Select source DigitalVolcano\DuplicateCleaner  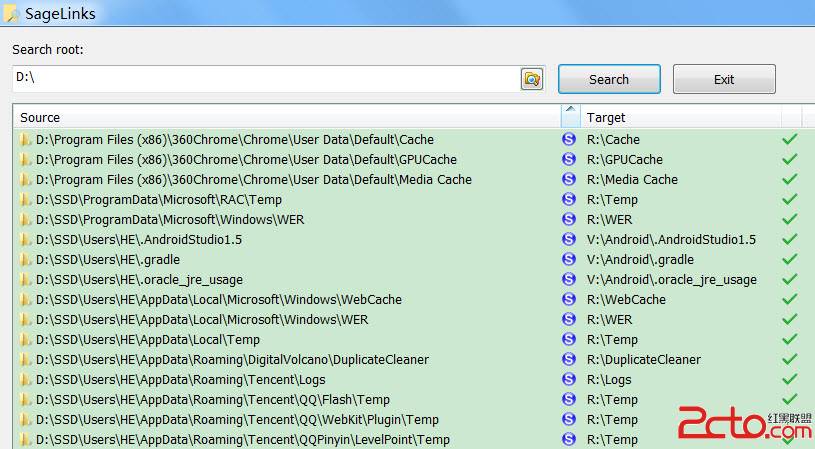coord(232,360)
